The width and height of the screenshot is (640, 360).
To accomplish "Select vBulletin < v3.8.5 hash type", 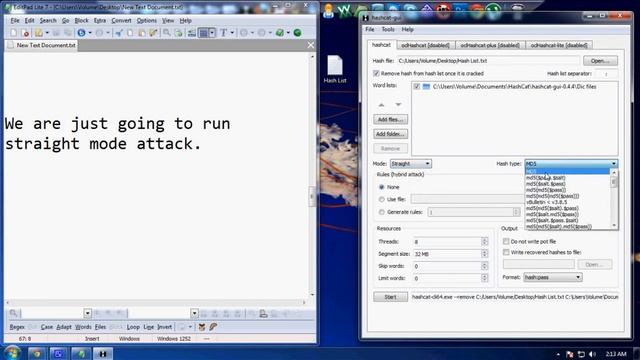I will coord(547,202).
